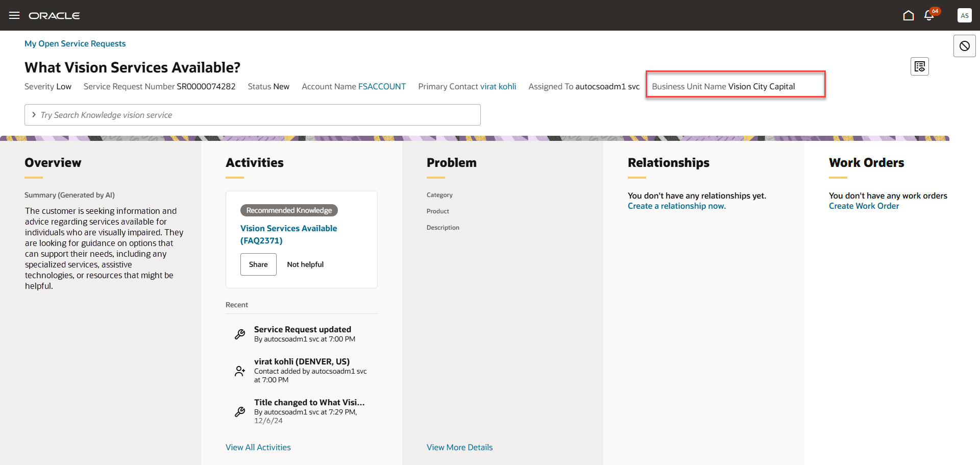Click the cancel circle-slash icon
980x465 pixels.
(x=965, y=46)
